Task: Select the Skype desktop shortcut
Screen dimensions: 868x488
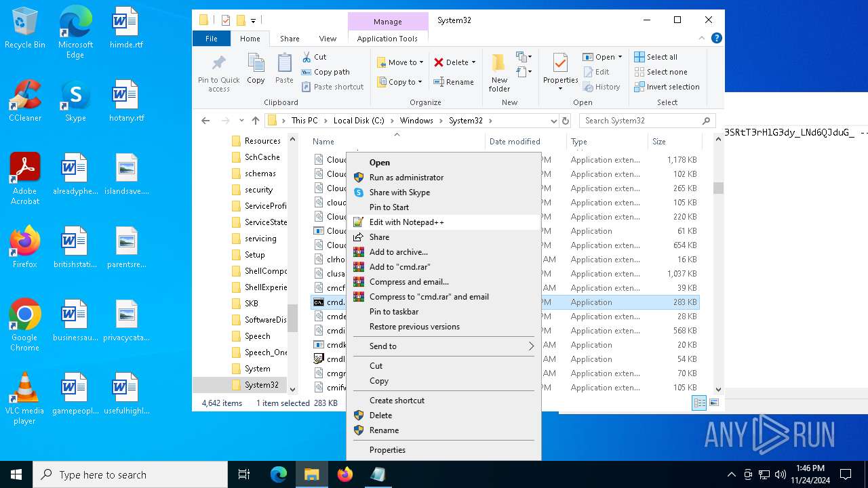Action: (75, 100)
